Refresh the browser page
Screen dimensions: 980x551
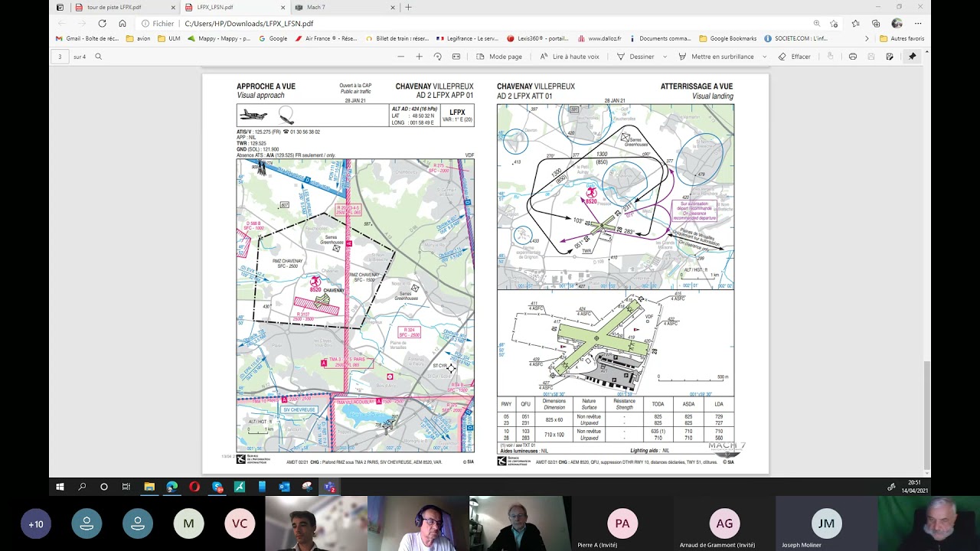point(102,24)
